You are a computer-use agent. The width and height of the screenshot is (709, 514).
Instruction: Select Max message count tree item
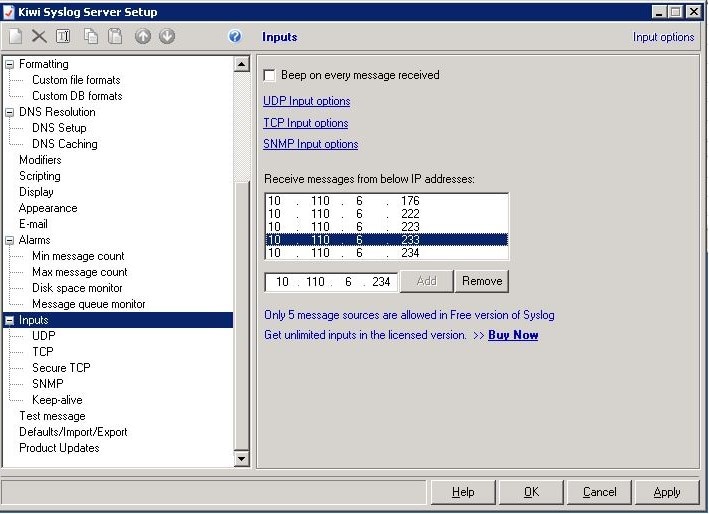(80, 272)
